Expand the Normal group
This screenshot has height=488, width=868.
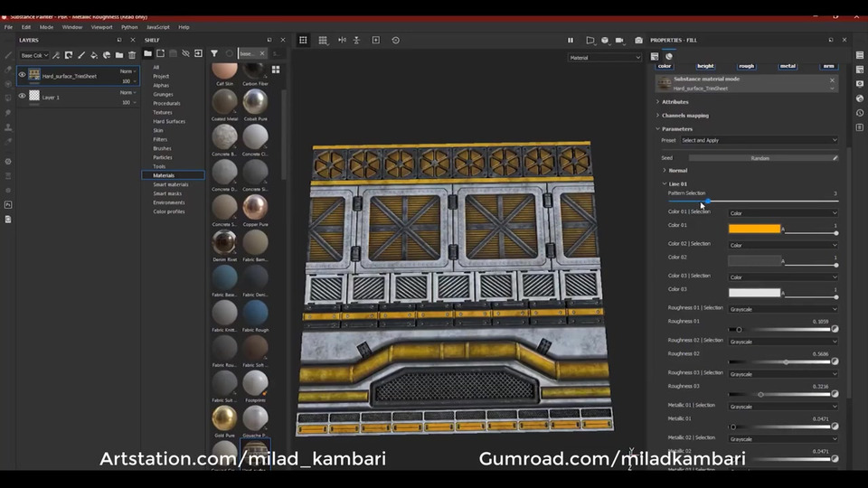click(677, 171)
